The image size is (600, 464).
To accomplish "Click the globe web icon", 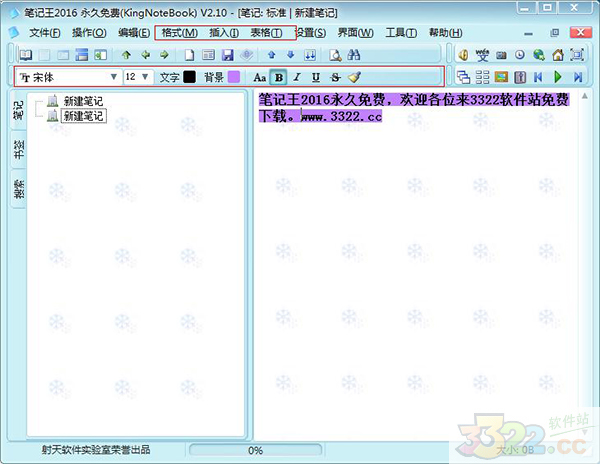I will (x=539, y=55).
